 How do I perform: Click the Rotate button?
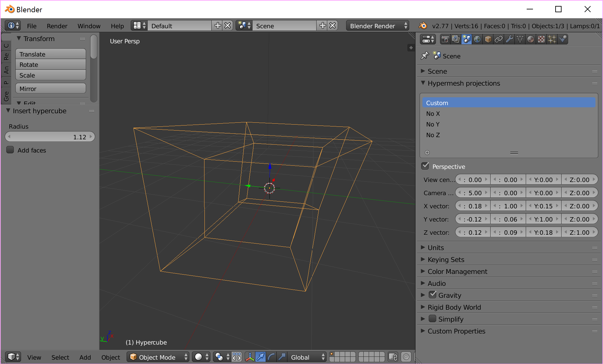click(x=51, y=65)
